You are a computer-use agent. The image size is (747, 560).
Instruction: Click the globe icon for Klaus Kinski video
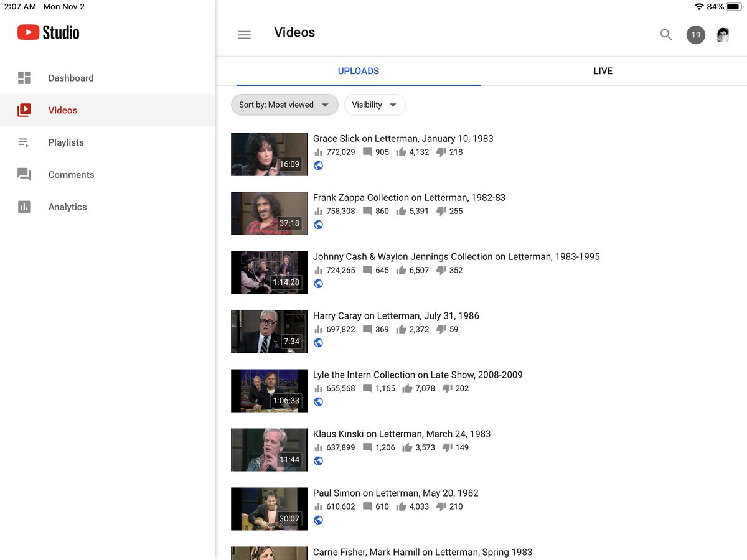318,461
